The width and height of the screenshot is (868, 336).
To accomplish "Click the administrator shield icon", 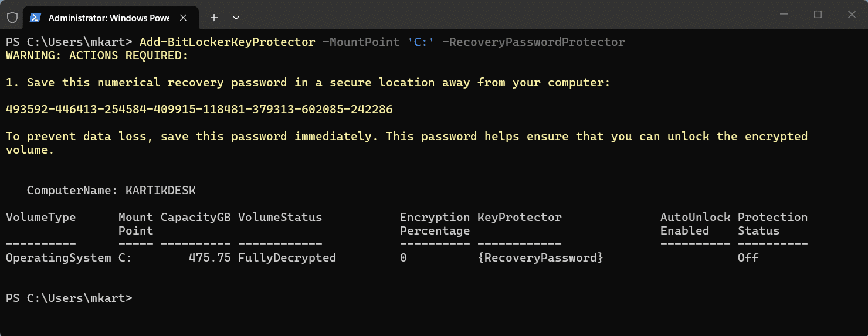I will pos(12,18).
